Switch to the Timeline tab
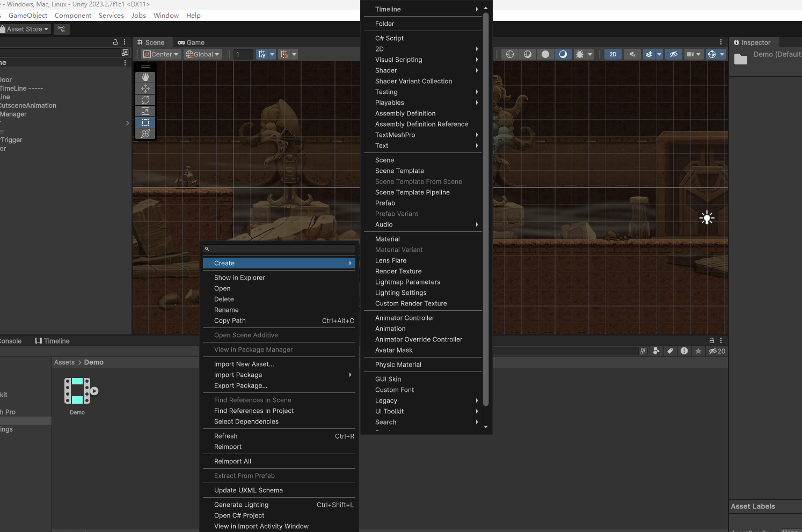This screenshot has width=802, height=532. pyautogui.click(x=53, y=341)
